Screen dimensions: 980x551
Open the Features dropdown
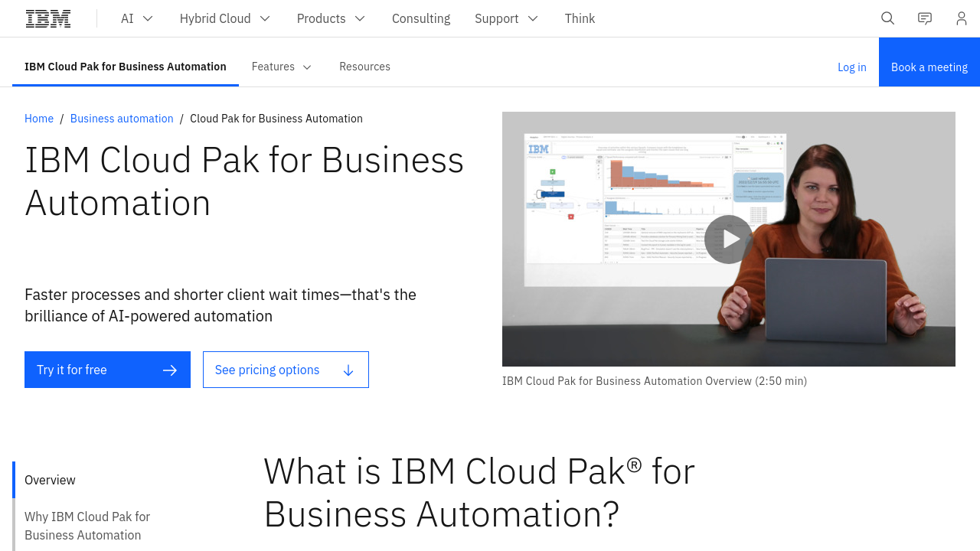(281, 67)
